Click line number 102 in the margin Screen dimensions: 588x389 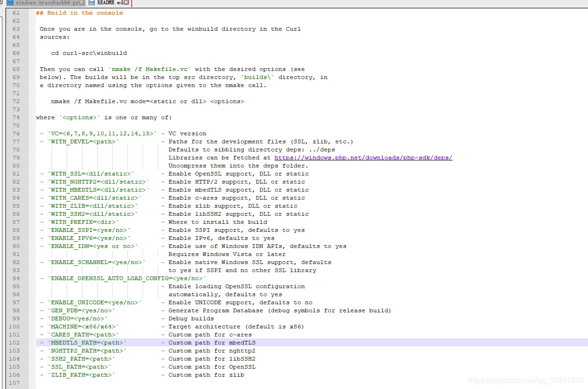(x=14, y=343)
